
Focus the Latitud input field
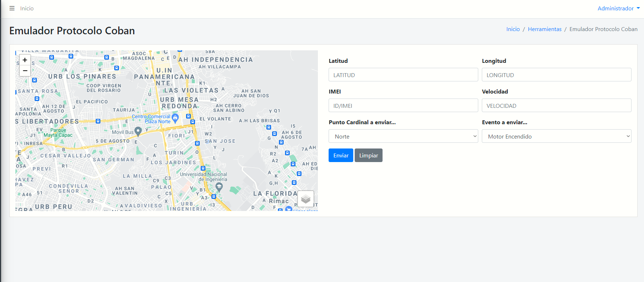coord(403,75)
